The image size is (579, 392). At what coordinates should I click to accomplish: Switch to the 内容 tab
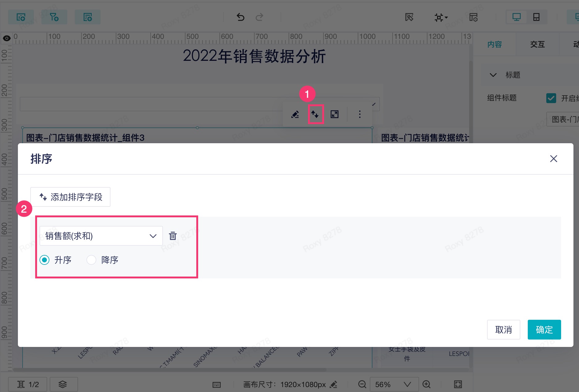(494, 44)
